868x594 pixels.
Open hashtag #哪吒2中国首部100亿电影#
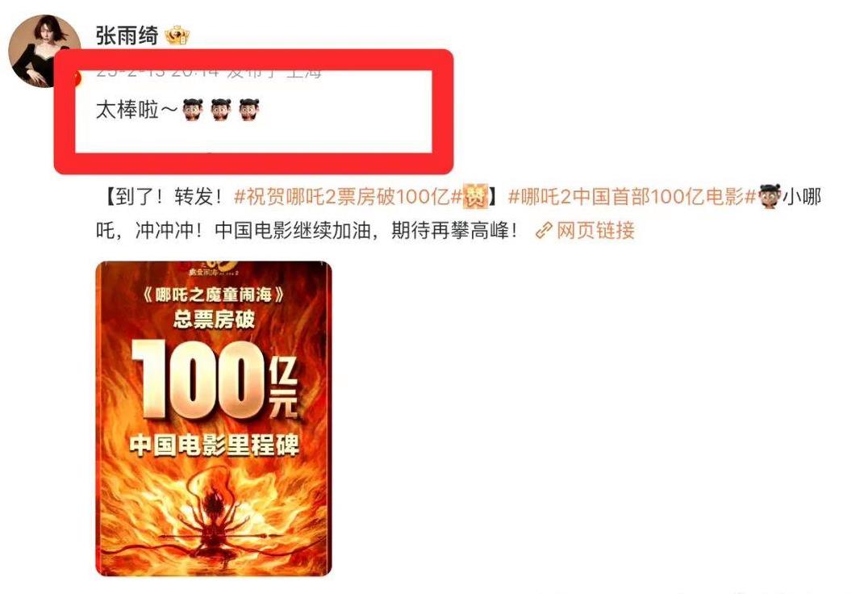tap(632, 197)
